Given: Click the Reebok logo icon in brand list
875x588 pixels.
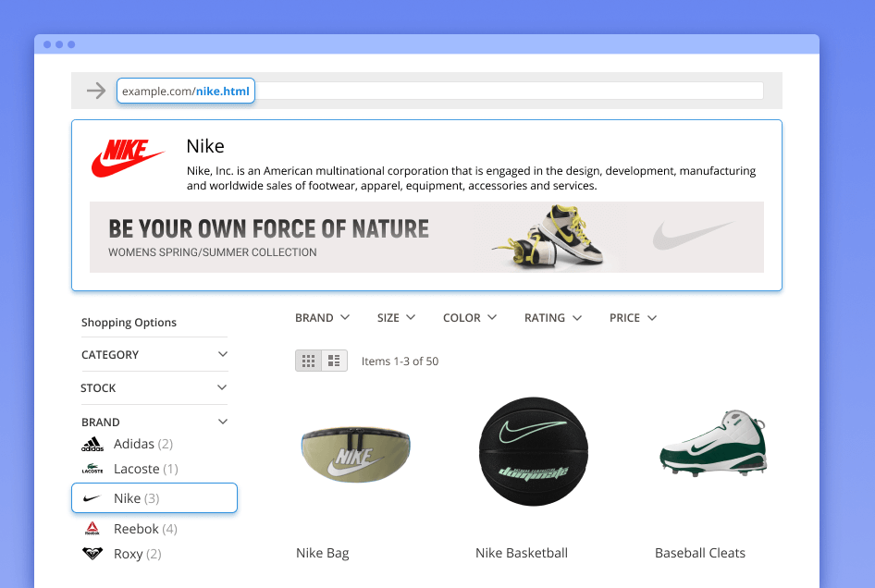Looking at the screenshot, I should (92, 529).
